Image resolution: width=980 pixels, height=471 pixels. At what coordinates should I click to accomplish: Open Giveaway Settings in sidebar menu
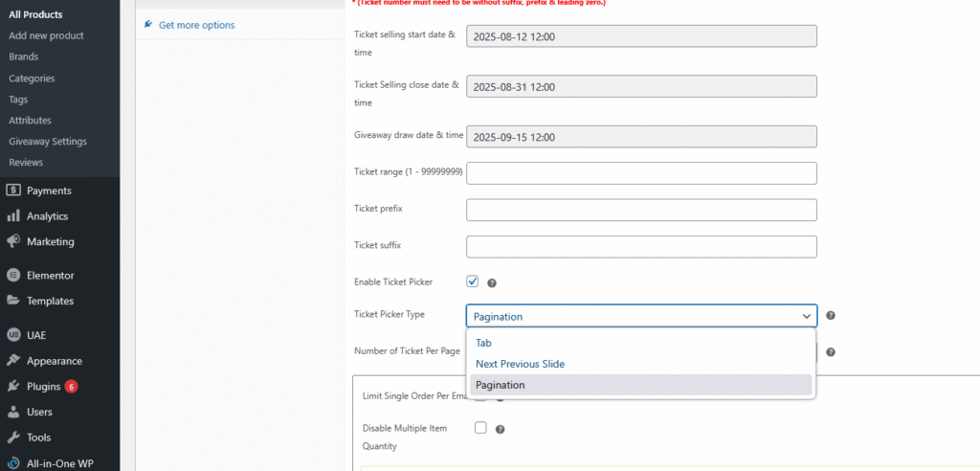48,142
